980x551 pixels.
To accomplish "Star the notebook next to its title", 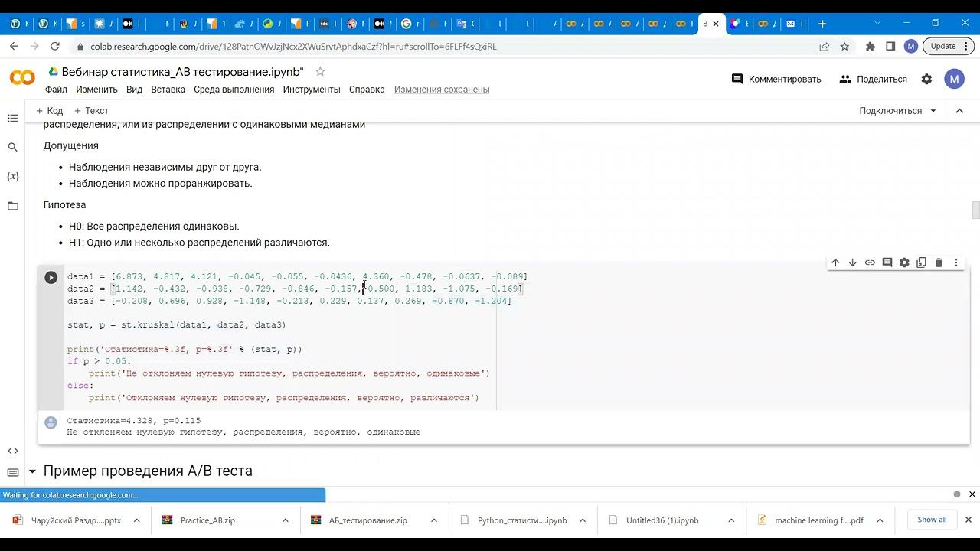I will point(320,71).
